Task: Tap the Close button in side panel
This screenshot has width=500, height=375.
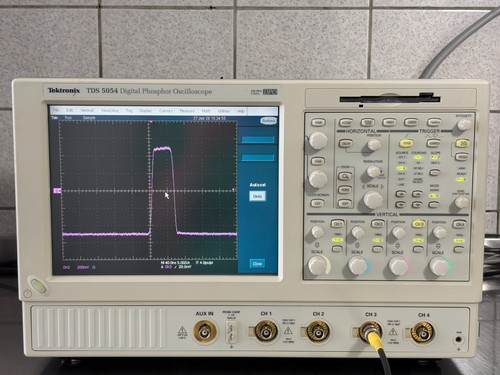Action: 257,264
